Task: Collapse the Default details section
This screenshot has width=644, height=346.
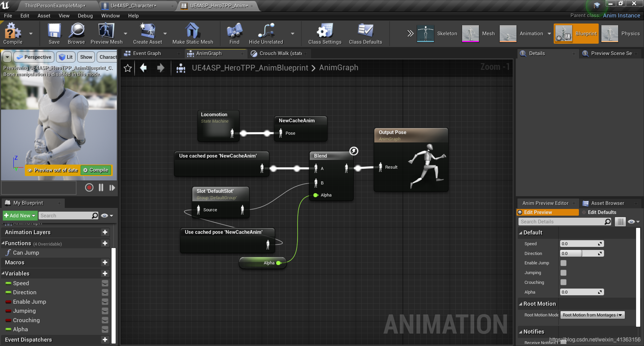Action: (521, 233)
